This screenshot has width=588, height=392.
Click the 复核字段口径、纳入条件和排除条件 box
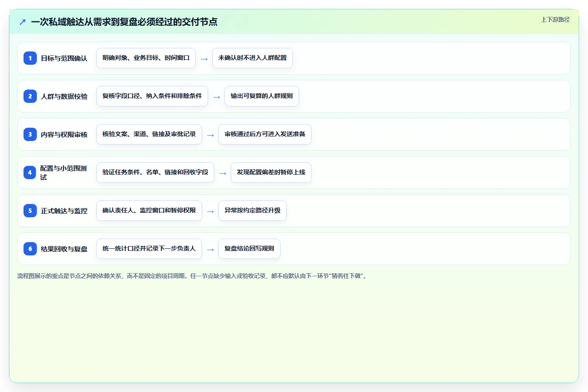point(152,96)
